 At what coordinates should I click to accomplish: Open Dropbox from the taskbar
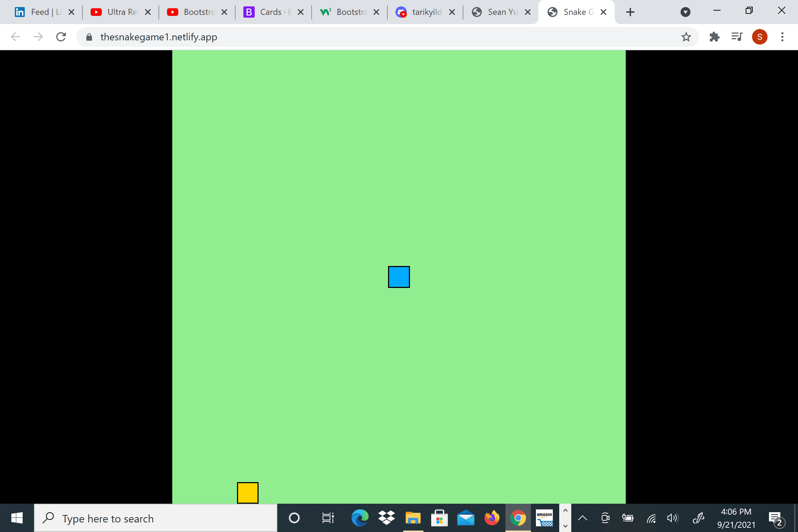pyautogui.click(x=386, y=518)
